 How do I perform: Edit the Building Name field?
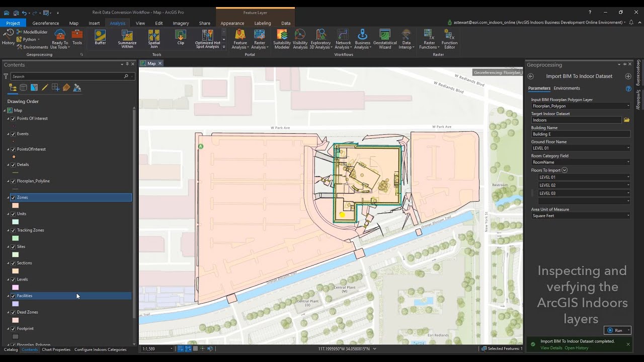581,134
